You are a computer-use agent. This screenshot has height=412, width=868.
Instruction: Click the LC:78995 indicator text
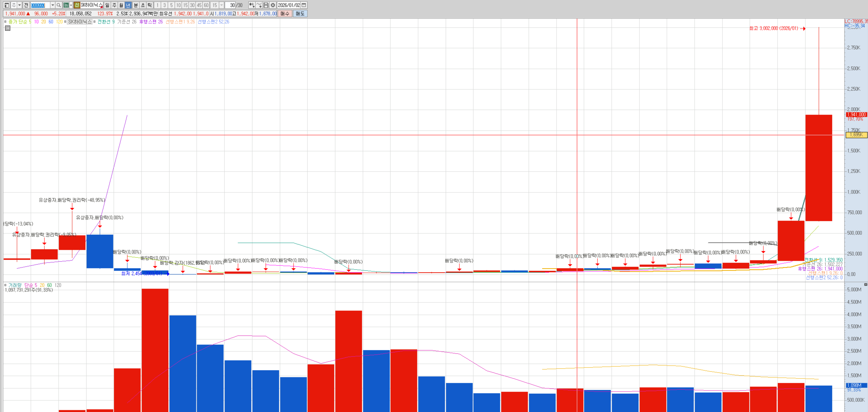[x=856, y=21]
